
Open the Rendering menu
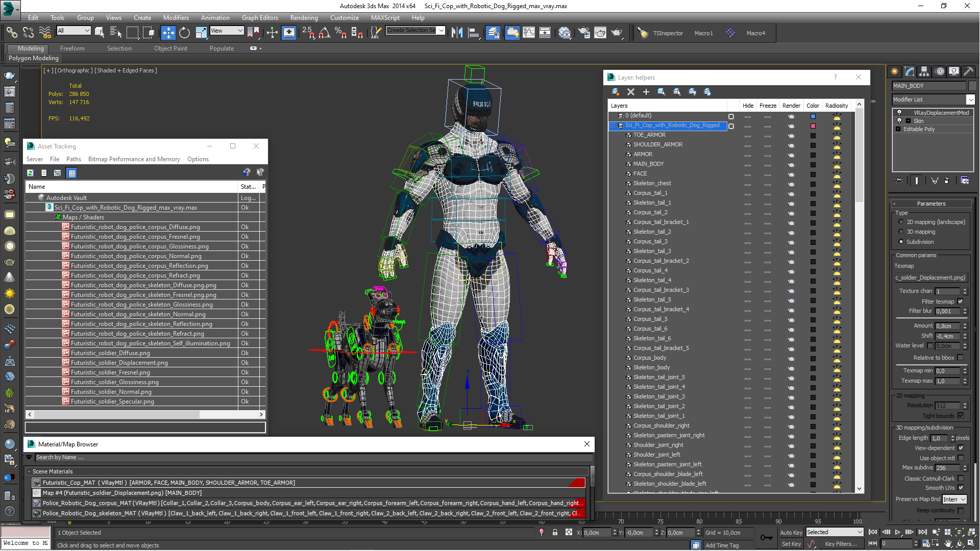304,18
